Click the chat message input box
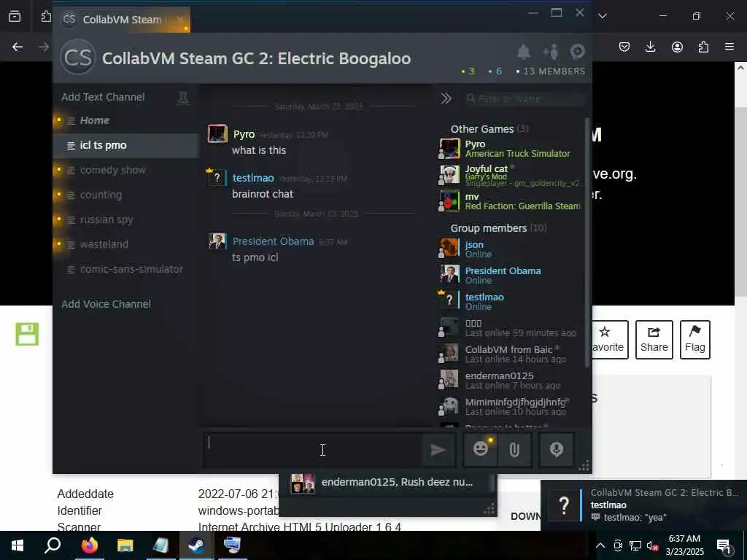The image size is (747, 560). (x=314, y=449)
